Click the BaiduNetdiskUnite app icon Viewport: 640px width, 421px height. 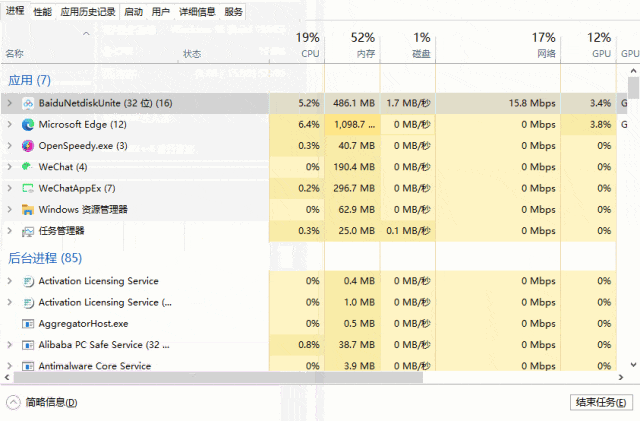pyautogui.click(x=28, y=104)
